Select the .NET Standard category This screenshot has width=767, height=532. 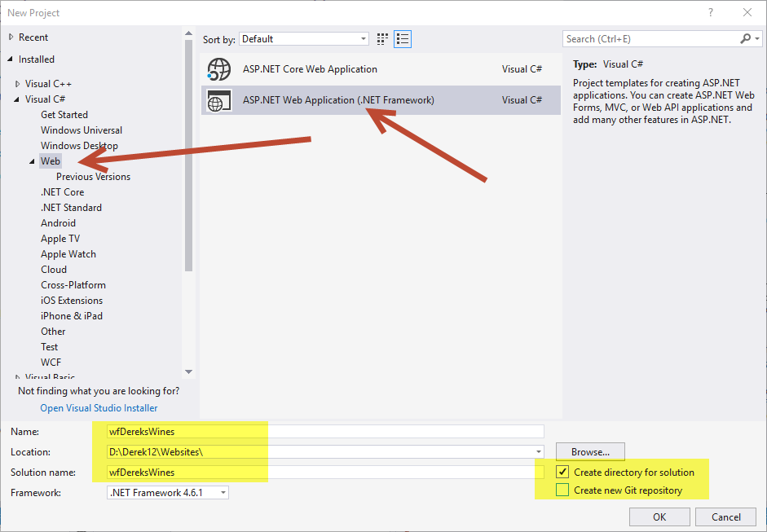point(72,207)
